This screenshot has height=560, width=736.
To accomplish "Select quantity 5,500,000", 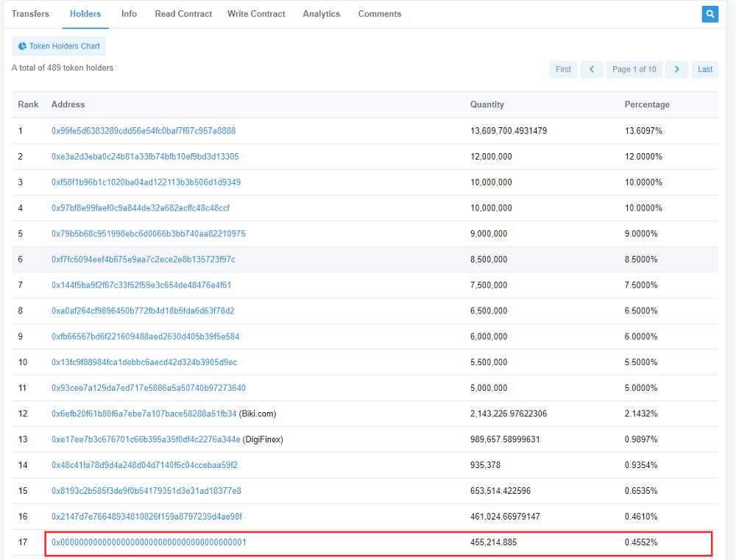I will (x=489, y=362).
